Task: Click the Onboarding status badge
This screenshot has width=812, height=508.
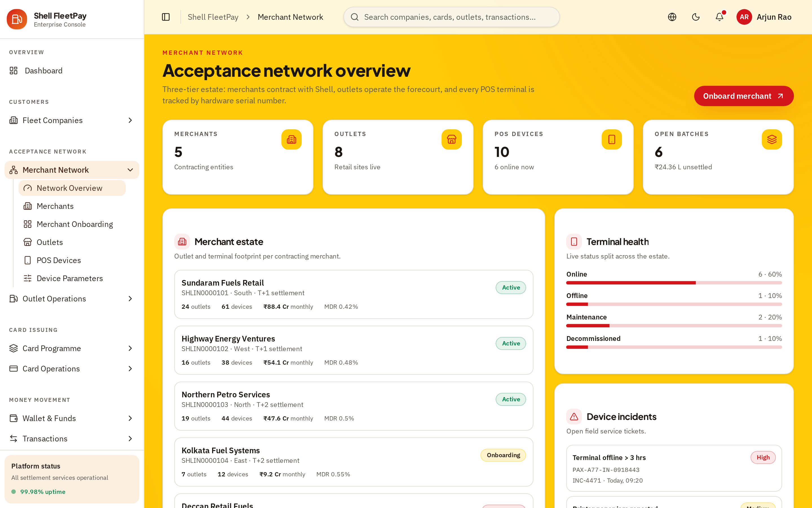Action: [x=503, y=455]
